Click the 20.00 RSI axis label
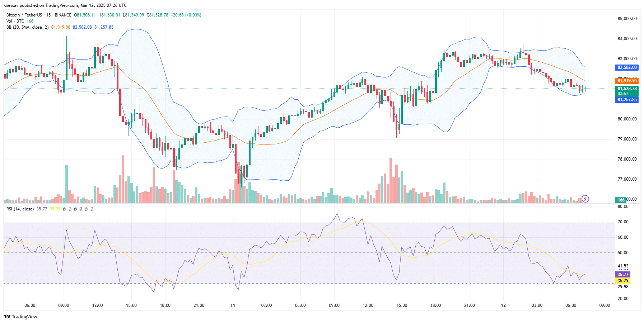Image resolution: width=644 pixels, height=323 pixels. tap(623, 299)
